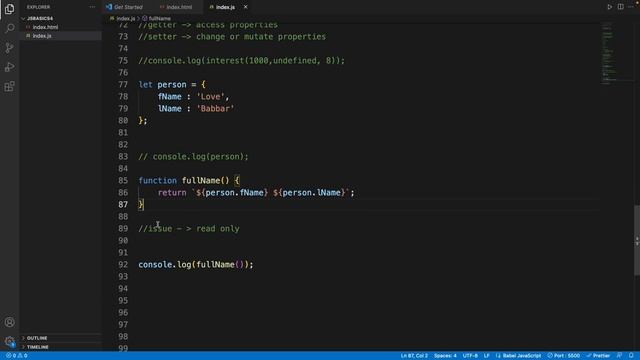Click the '//setter' comment on line 73

click(232, 37)
